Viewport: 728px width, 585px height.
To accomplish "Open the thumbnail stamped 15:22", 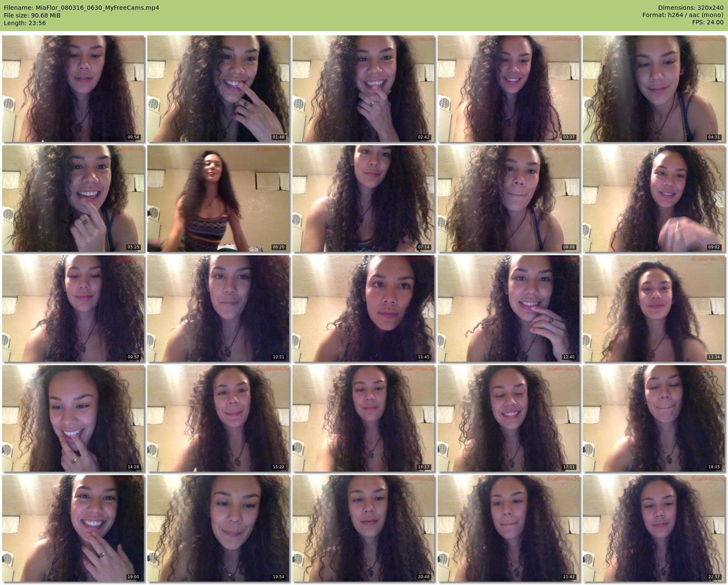I will click(218, 418).
